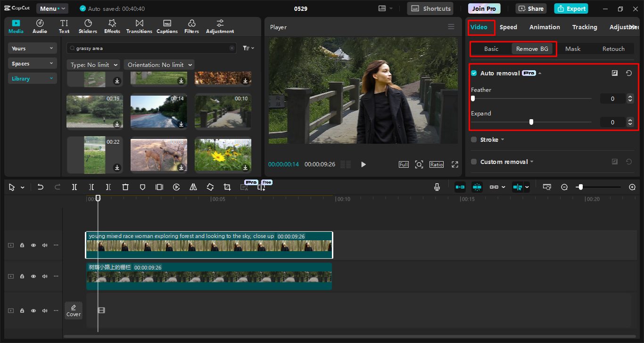Select the flower video thumbnail in media library

coord(223,155)
